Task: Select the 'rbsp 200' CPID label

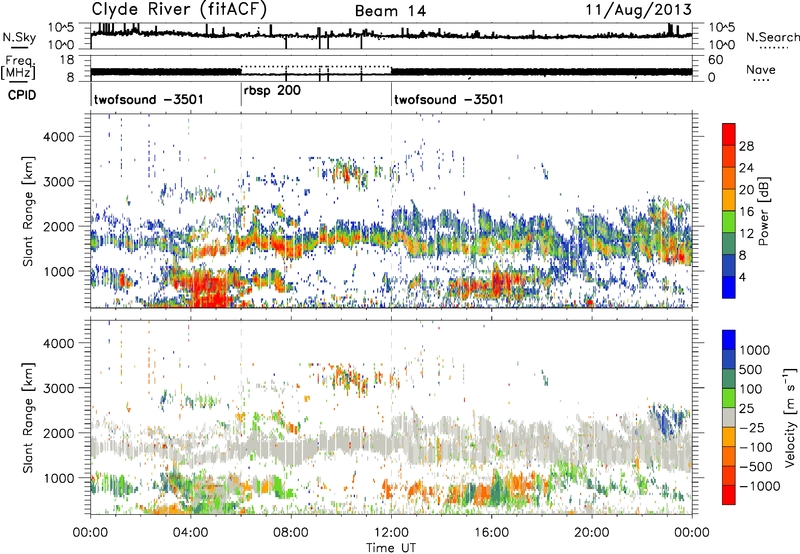Action: click(272, 91)
